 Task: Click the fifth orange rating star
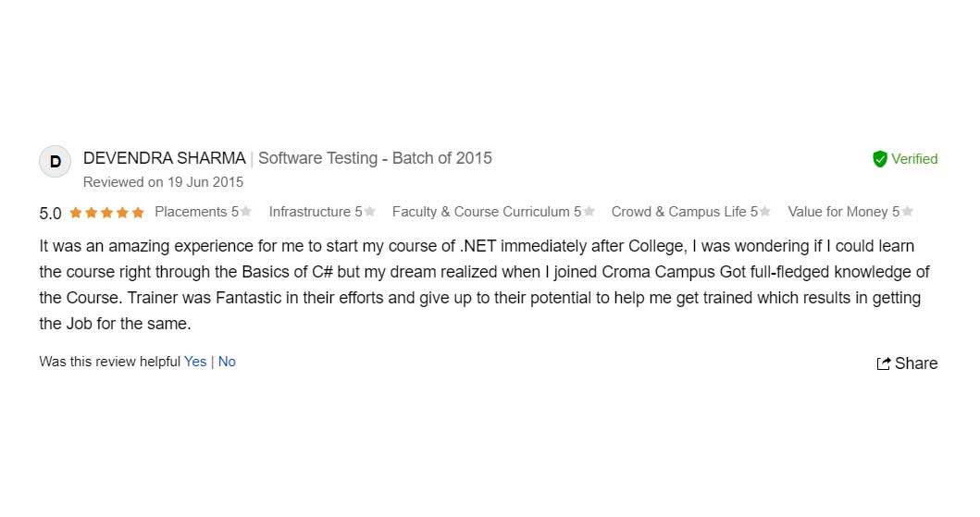click(x=138, y=213)
